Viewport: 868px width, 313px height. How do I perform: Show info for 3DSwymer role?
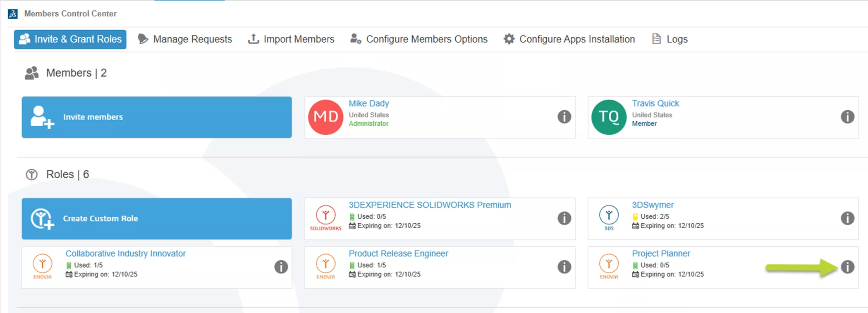(847, 218)
